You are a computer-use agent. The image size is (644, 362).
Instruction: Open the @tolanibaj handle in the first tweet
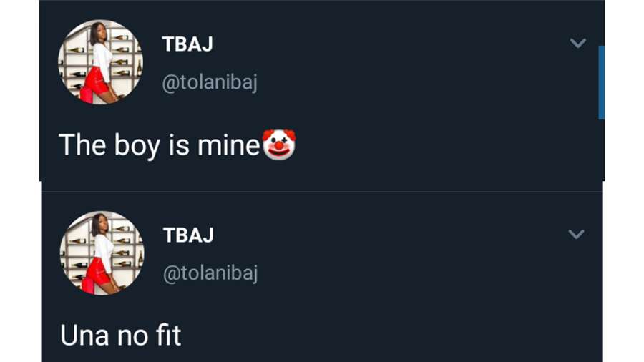[x=210, y=83]
